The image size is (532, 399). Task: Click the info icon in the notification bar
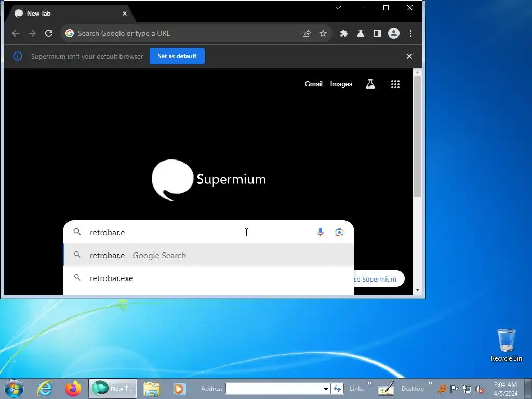(18, 56)
